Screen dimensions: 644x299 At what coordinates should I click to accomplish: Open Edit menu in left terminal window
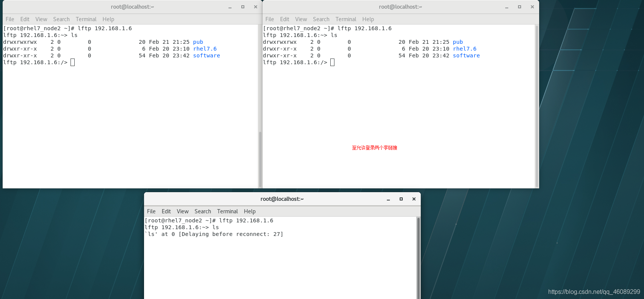25,19
